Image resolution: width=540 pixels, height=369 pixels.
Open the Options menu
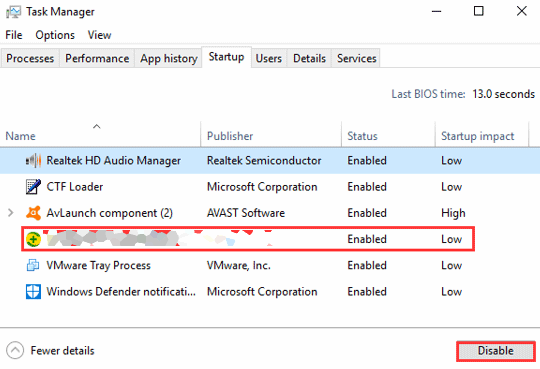tap(55, 35)
